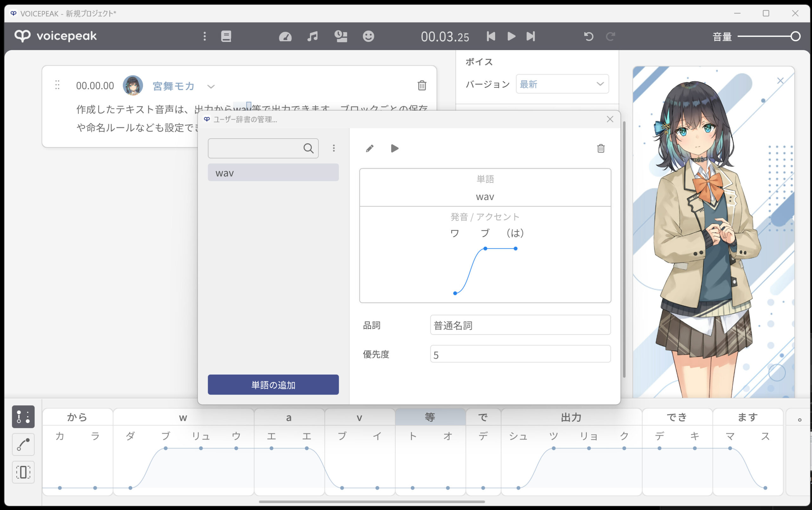Open the three-dot main menu in toolbar
Screen dimensions: 812x510
coord(204,36)
